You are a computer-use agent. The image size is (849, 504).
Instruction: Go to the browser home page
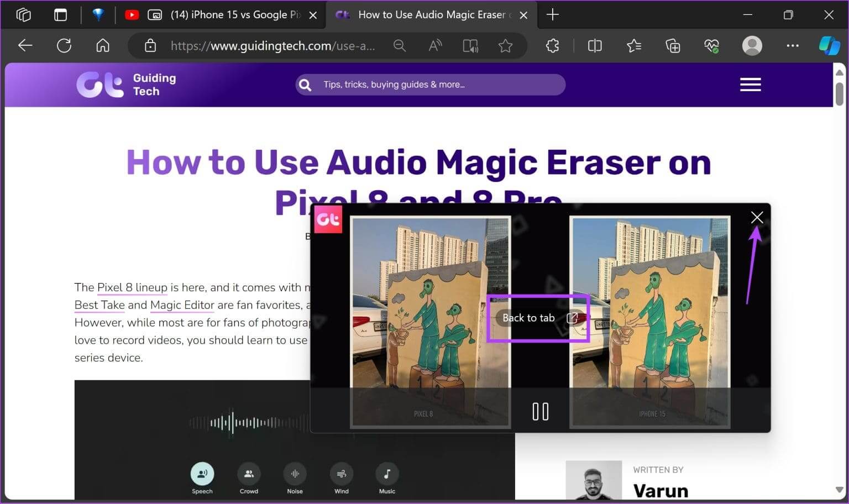(103, 46)
